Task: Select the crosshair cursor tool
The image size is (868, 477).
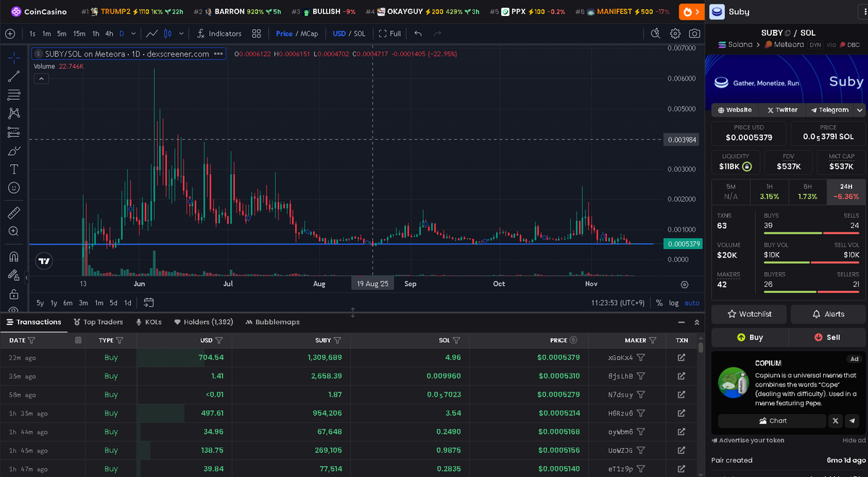Action: [x=14, y=57]
